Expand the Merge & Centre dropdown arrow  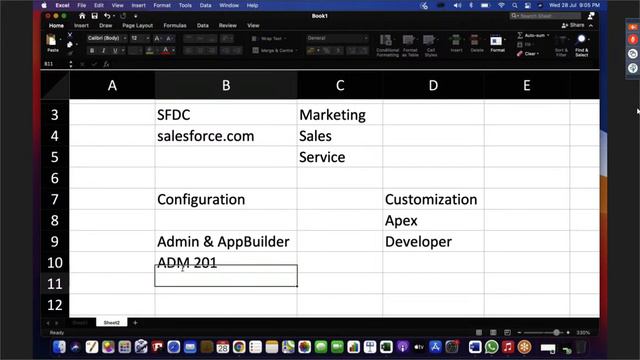[296, 51]
